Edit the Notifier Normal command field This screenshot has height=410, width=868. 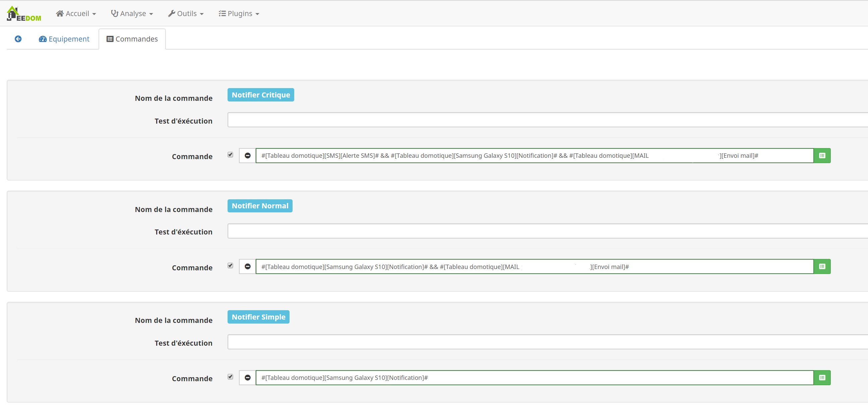(535, 267)
